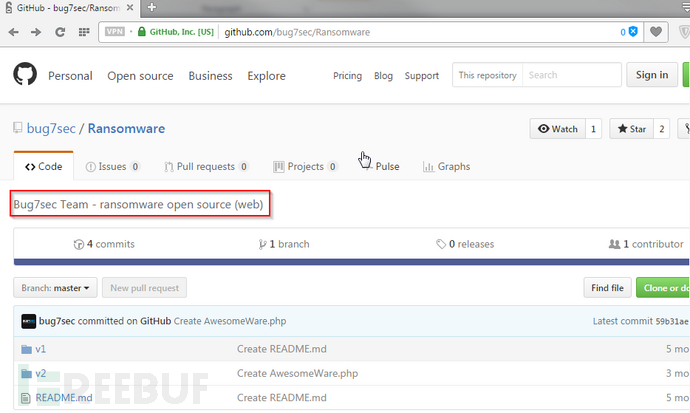Click the stargazers count 2
The height and width of the screenshot is (413, 690).
661,129
